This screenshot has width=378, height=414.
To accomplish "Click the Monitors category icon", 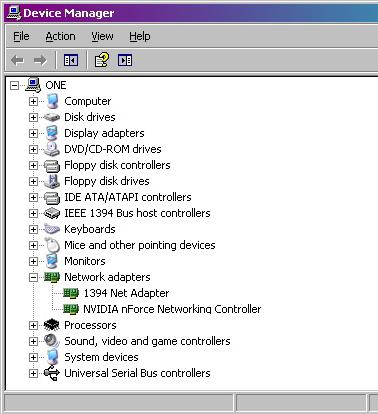I will [52, 261].
